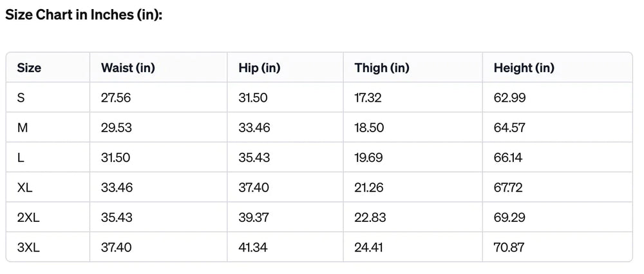Select the hip value 37.40 in XL row
The width and height of the screenshot is (644, 274).
254,188
